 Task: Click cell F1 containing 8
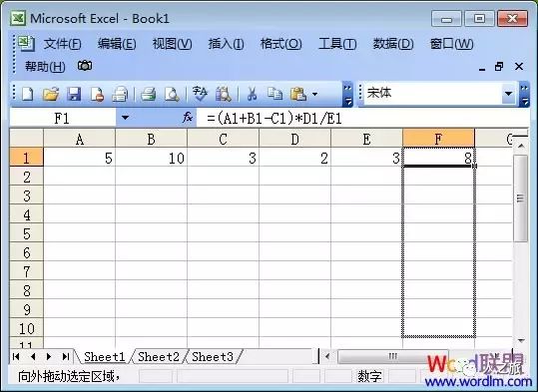pos(438,158)
